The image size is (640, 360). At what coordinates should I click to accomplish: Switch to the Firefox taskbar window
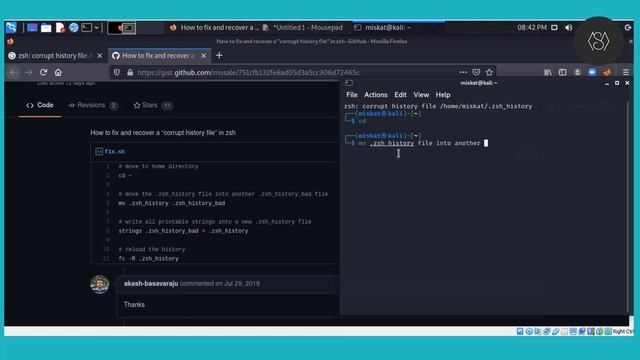[x=214, y=27]
